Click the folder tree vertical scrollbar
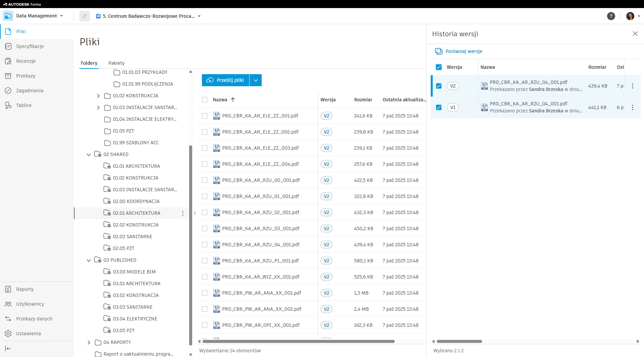 pyautogui.click(x=190, y=245)
